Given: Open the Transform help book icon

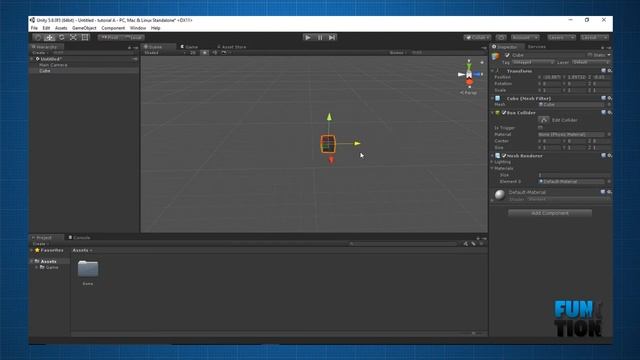Looking at the screenshot, I should point(603,71).
